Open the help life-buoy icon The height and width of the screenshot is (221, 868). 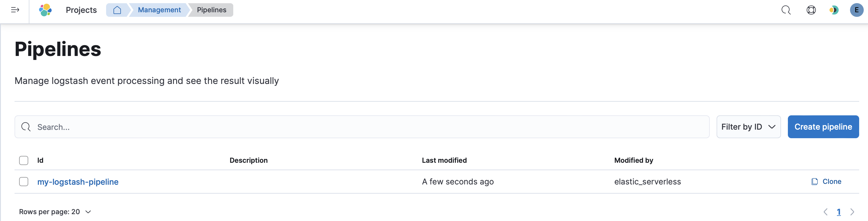[x=811, y=10]
